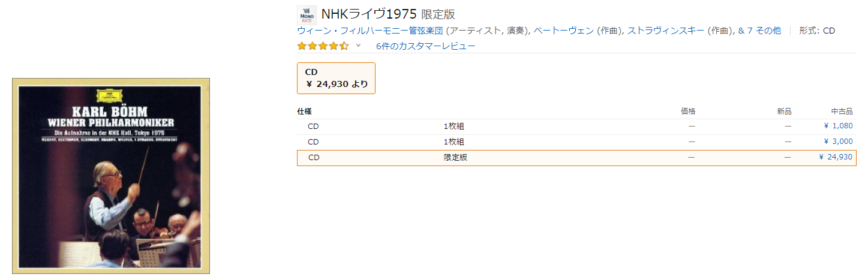Click the star rating icons
The image size is (868, 280).
(x=323, y=46)
